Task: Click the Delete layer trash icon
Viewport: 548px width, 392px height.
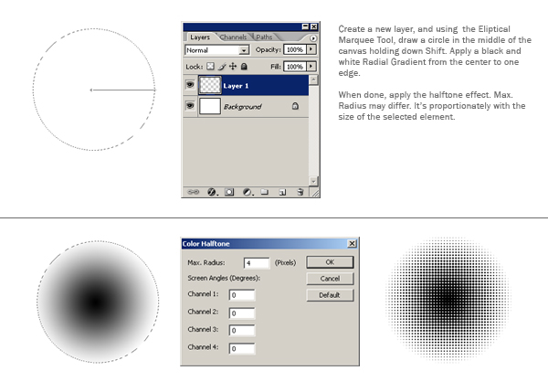Action: (300, 192)
